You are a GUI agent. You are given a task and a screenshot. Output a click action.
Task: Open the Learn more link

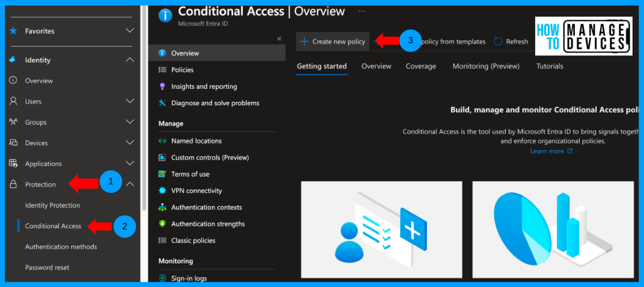(551, 151)
